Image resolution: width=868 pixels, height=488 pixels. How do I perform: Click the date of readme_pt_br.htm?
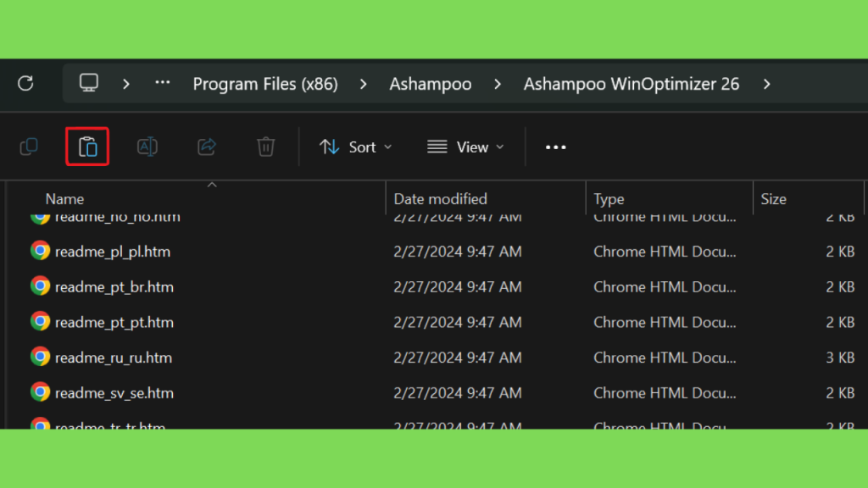pyautogui.click(x=457, y=287)
